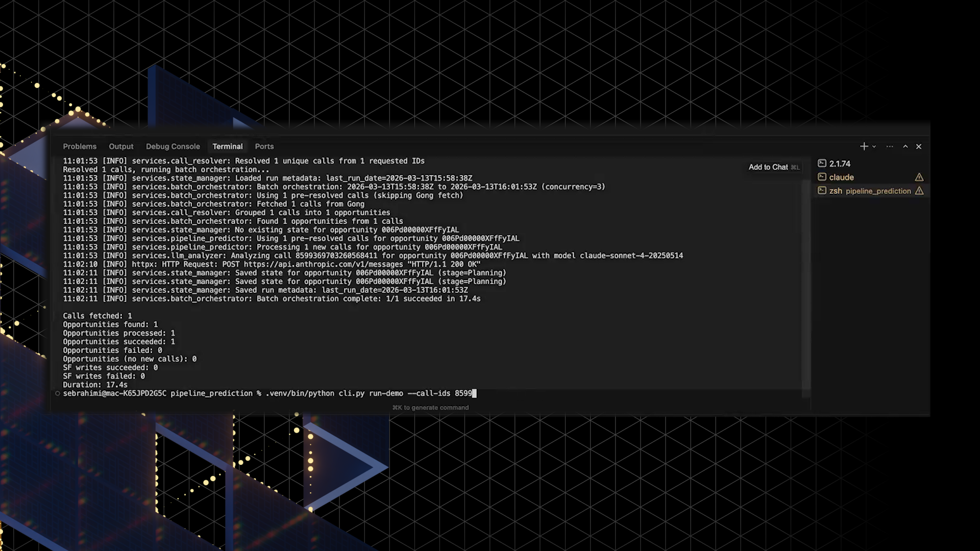
Task: Click the terminal icon of zsh entry
Action: click(822, 191)
